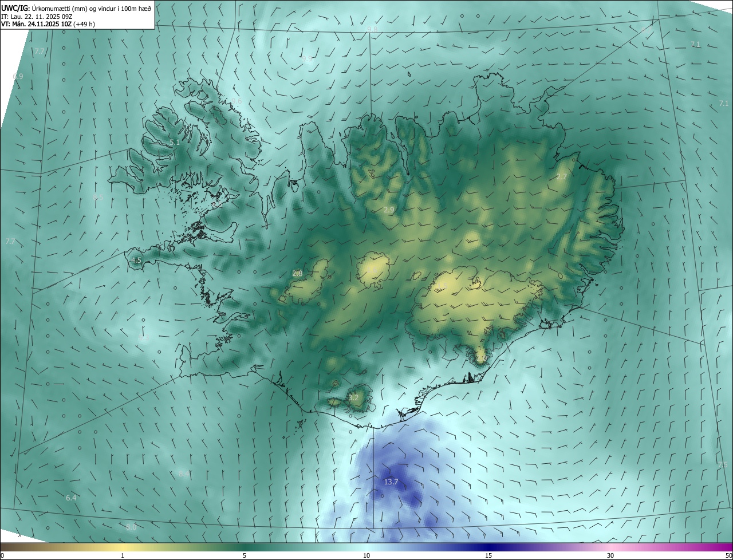Click the 13.7 maximum value south of Iceland

[391, 482]
